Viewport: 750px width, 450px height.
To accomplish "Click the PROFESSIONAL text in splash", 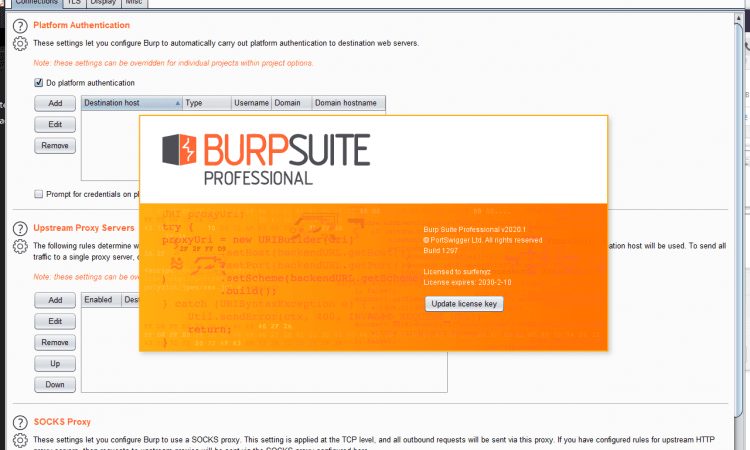I will (x=258, y=178).
